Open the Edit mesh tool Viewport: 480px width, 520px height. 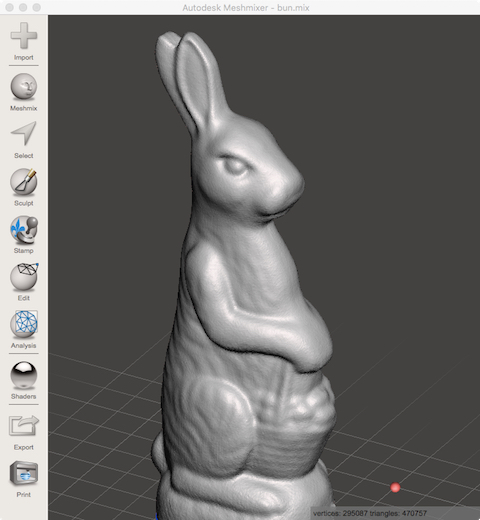click(24, 277)
